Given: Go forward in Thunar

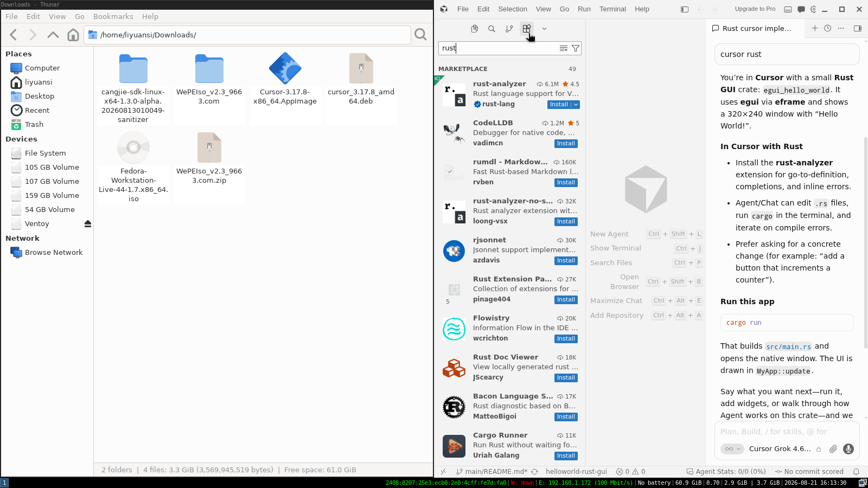Looking at the screenshot, I should click(x=33, y=35).
